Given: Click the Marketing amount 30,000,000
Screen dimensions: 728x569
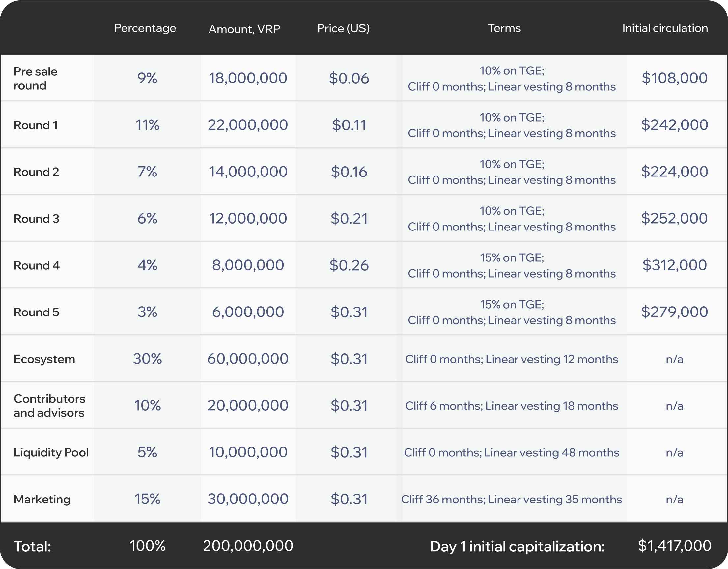Looking at the screenshot, I should 248,499.
